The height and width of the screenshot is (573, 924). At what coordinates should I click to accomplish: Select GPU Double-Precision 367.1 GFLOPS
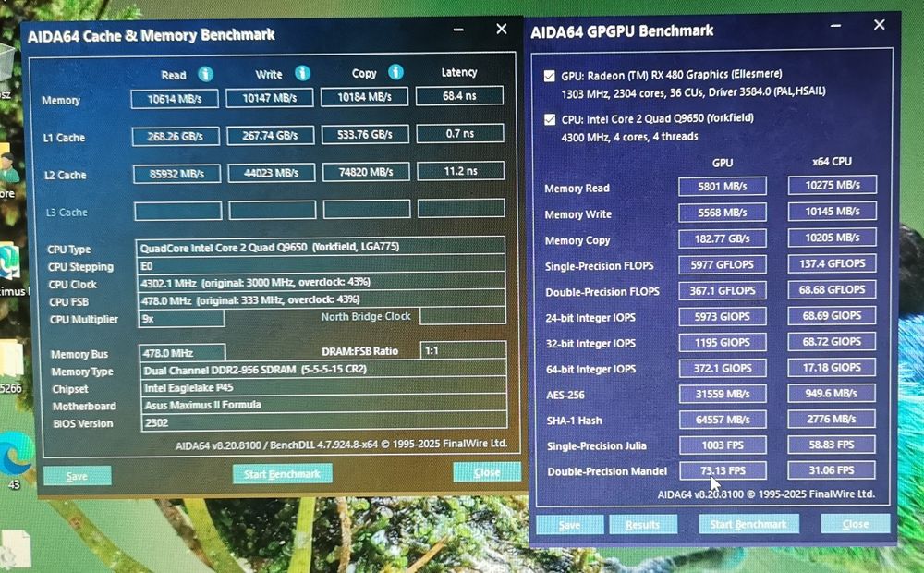723,290
